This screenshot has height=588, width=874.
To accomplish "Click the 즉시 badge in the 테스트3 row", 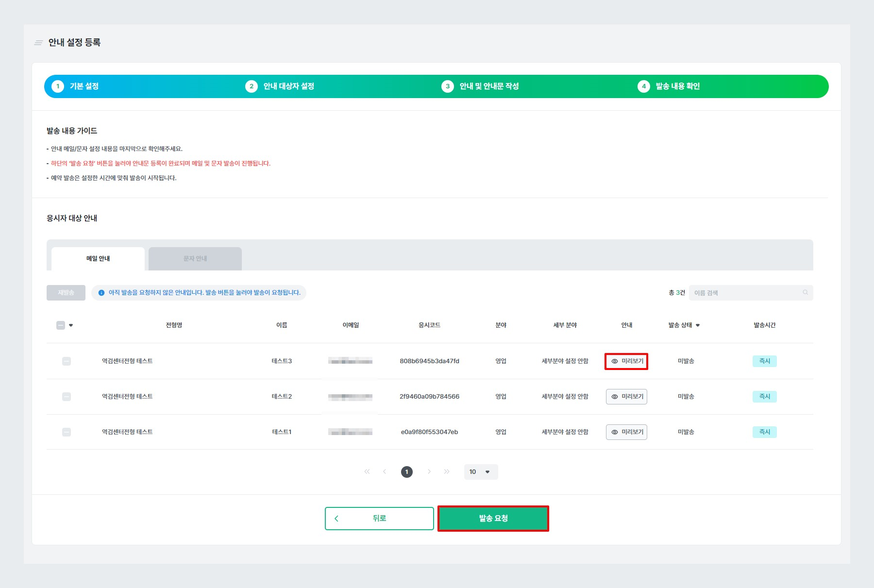I will [765, 361].
